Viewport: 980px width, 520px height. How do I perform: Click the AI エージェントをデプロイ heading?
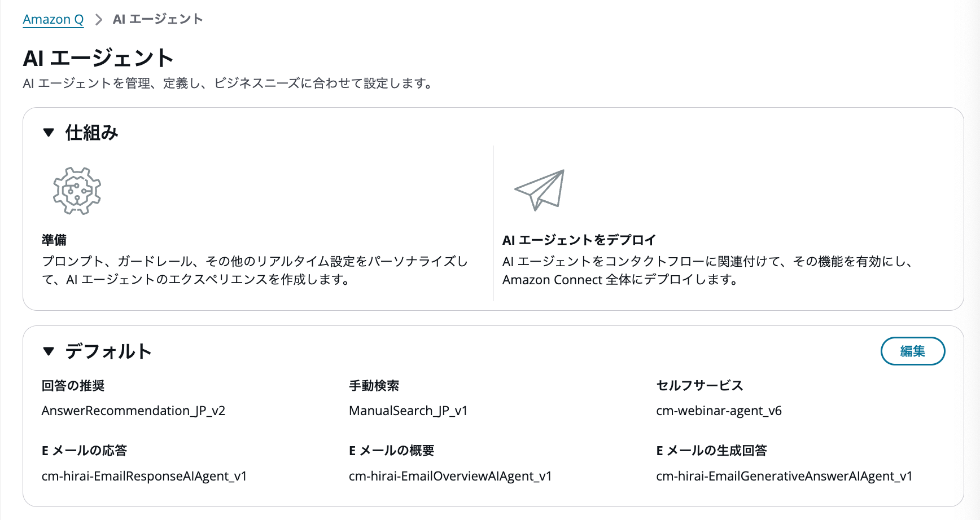point(579,240)
